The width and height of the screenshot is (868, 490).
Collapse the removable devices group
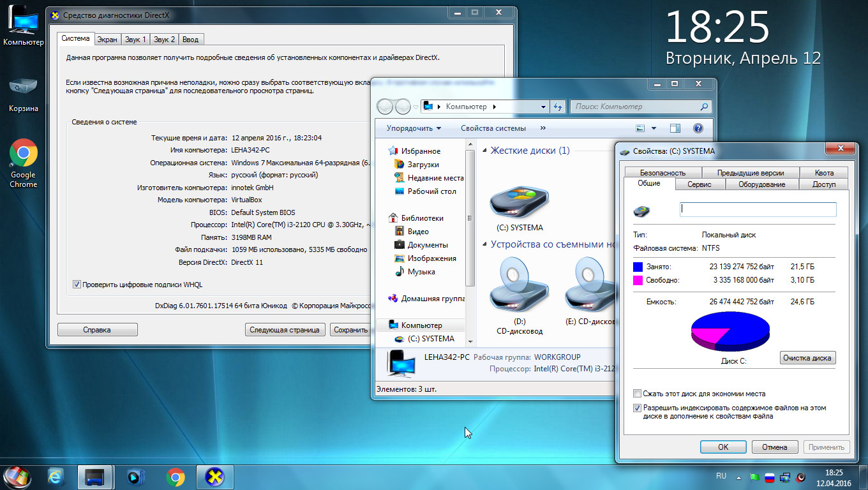(x=484, y=244)
